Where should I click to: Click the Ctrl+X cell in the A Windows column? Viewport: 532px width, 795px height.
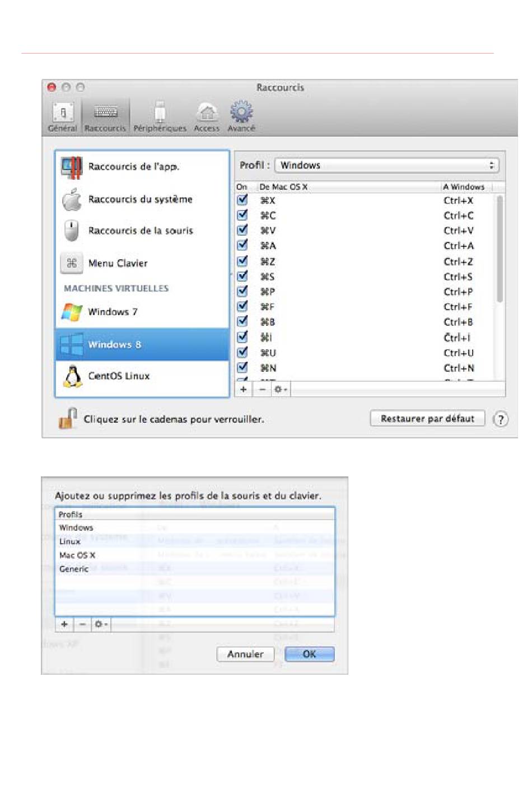pos(459,200)
